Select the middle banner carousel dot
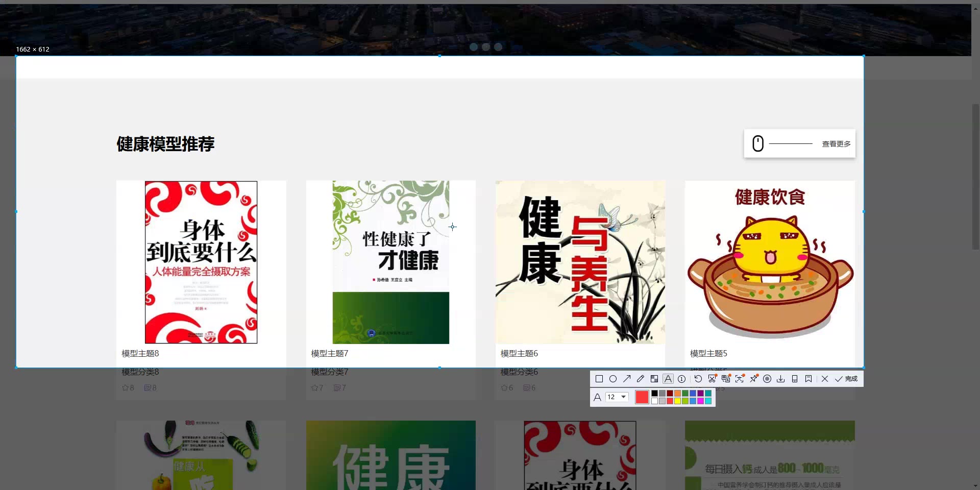This screenshot has height=490, width=980. tap(486, 47)
